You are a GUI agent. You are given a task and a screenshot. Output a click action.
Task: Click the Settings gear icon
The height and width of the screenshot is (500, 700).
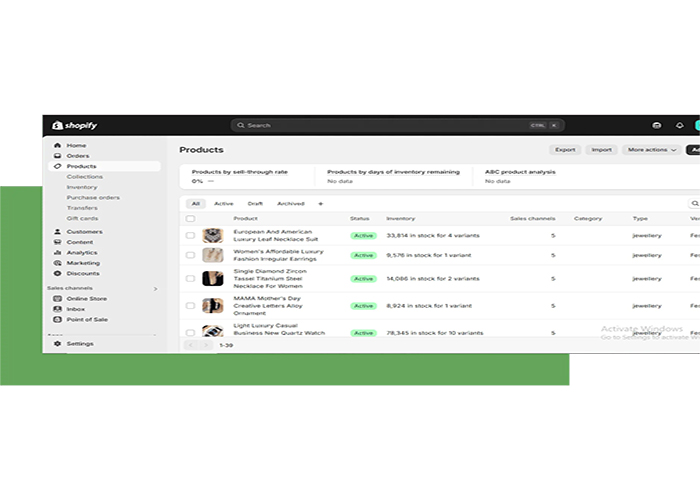[x=57, y=344]
